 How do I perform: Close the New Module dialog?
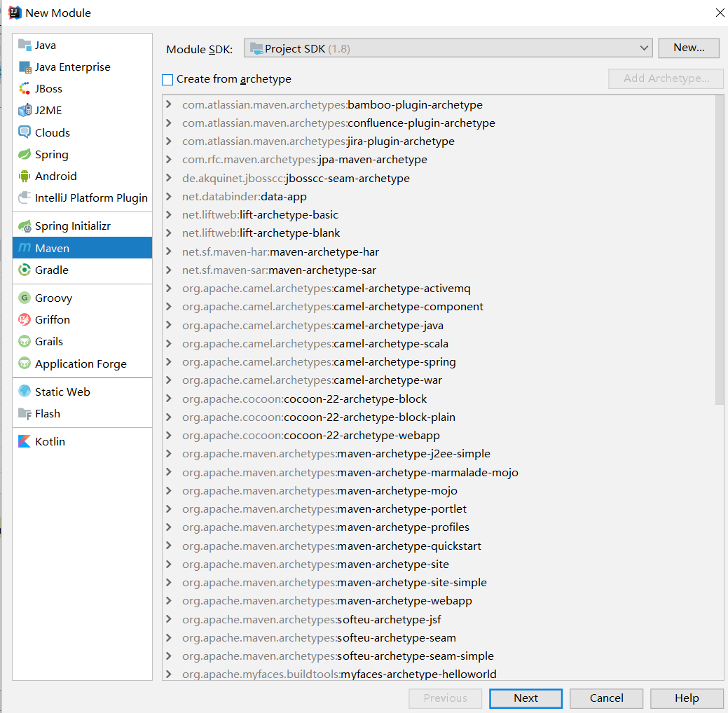coord(720,13)
